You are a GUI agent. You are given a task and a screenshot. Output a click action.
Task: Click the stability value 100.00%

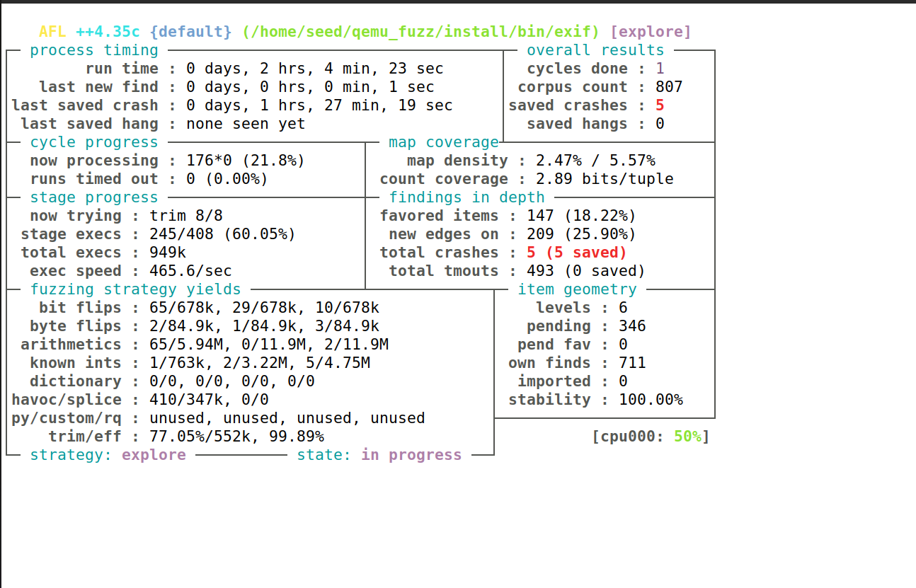coord(651,400)
